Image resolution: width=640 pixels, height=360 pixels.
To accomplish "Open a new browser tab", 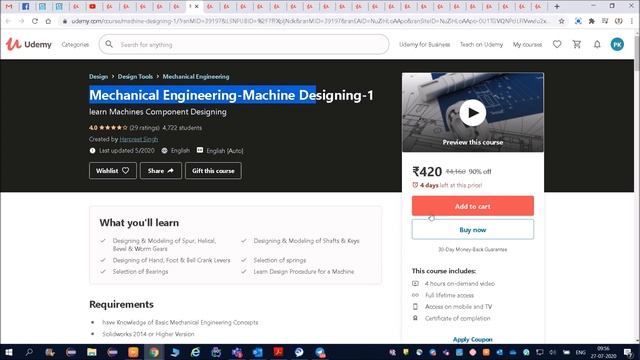I will pyautogui.click(x=557, y=7).
